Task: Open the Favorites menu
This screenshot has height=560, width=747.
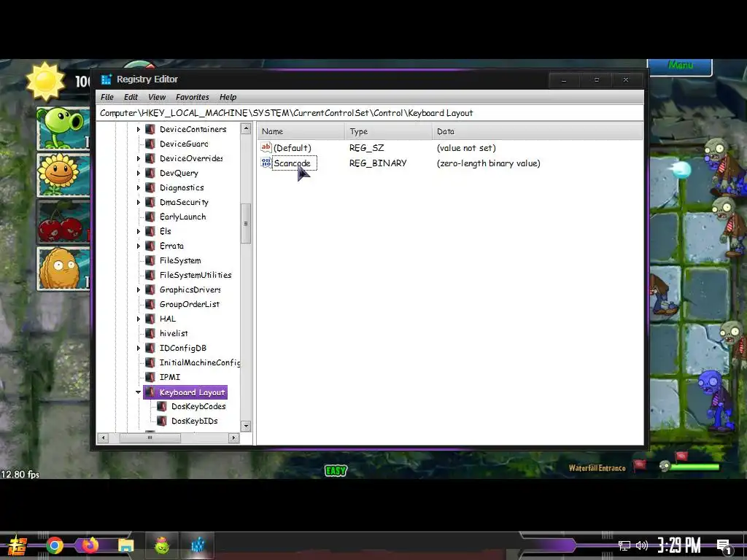Action: pos(193,97)
